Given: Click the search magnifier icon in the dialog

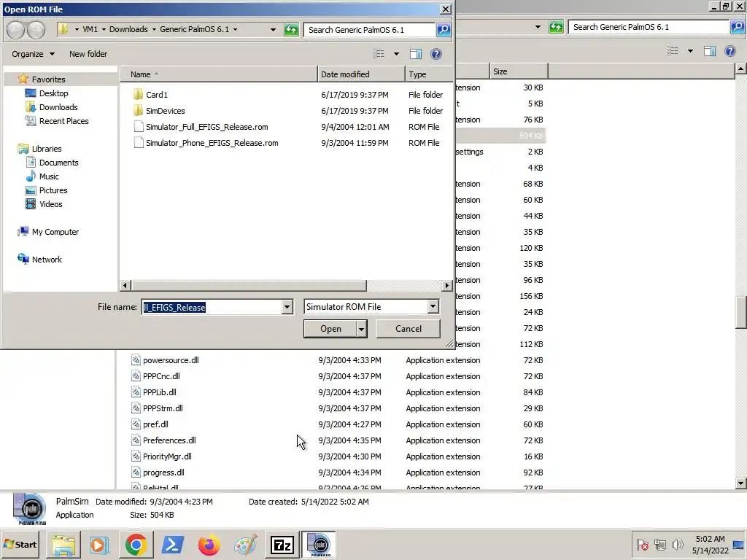Looking at the screenshot, I should tap(444, 30).
